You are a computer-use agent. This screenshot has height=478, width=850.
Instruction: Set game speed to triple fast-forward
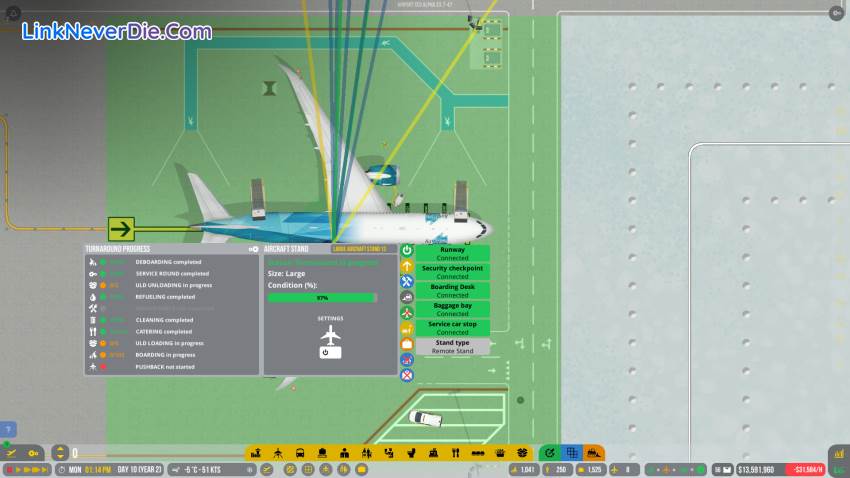coord(36,470)
